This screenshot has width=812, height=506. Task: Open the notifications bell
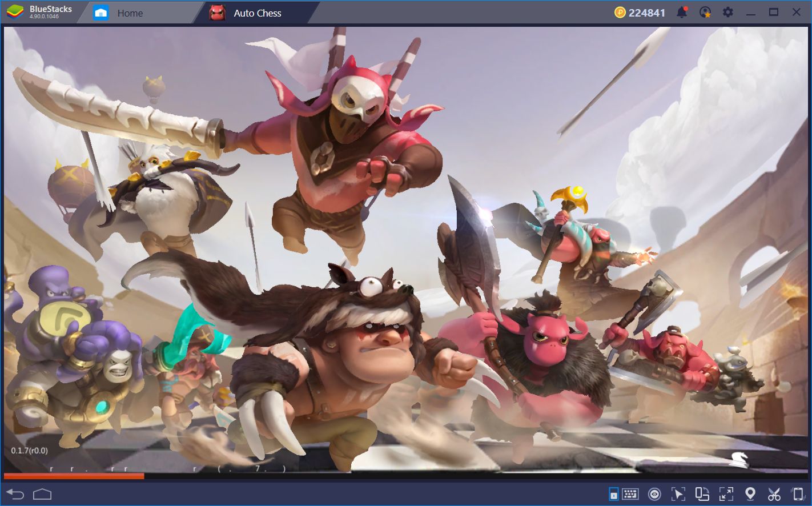pos(682,13)
